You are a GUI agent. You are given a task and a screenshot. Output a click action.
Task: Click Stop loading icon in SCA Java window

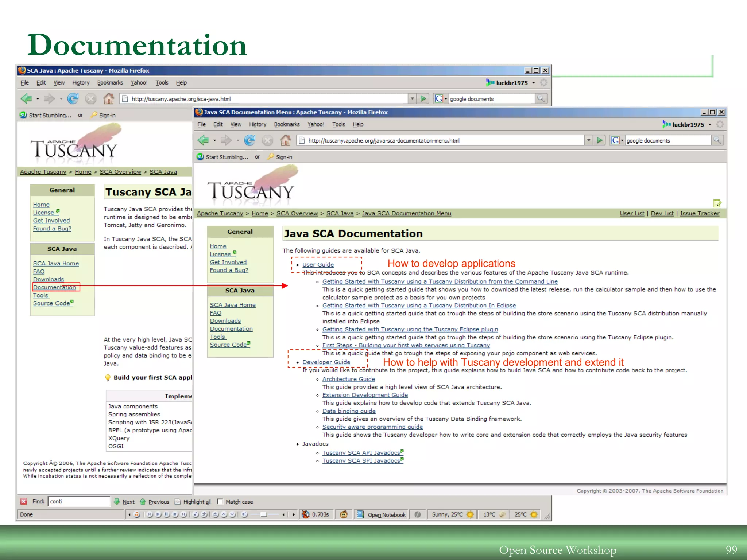click(x=91, y=99)
